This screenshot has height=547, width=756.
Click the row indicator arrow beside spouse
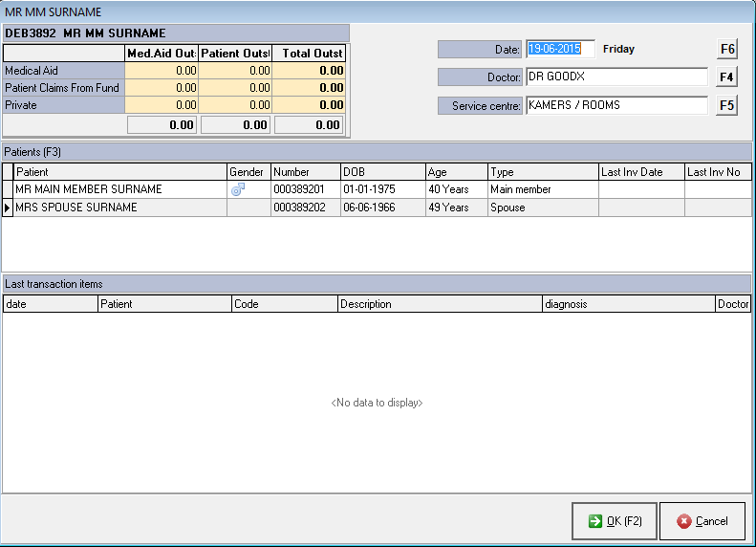coord(8,208)
